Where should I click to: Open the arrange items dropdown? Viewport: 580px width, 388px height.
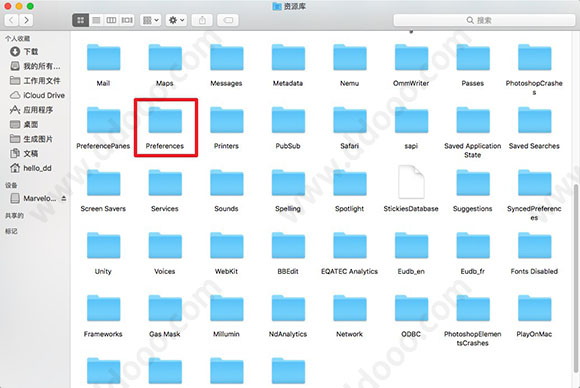tap(151, 20)
